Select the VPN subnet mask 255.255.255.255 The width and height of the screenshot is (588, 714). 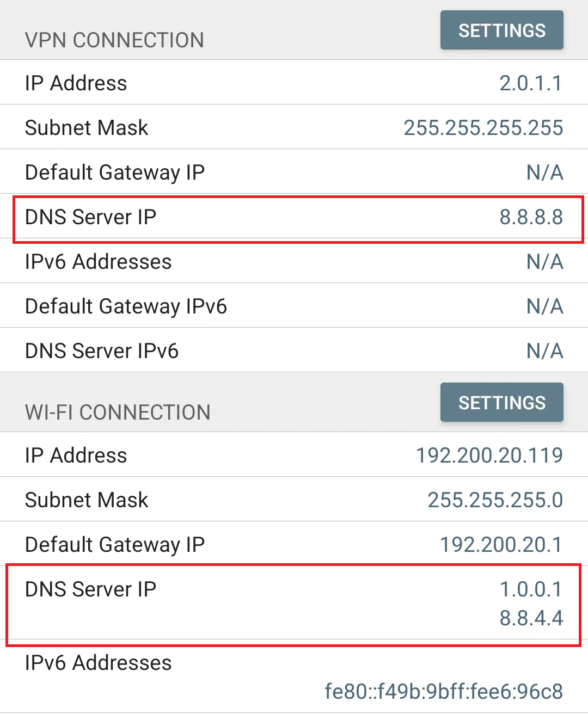[x=483, y=128]
